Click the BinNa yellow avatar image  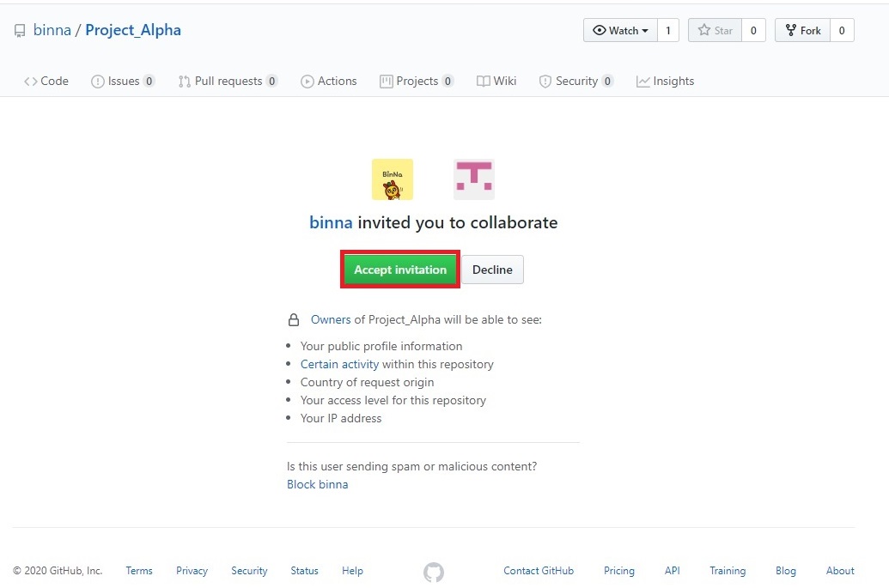[393, 179]
